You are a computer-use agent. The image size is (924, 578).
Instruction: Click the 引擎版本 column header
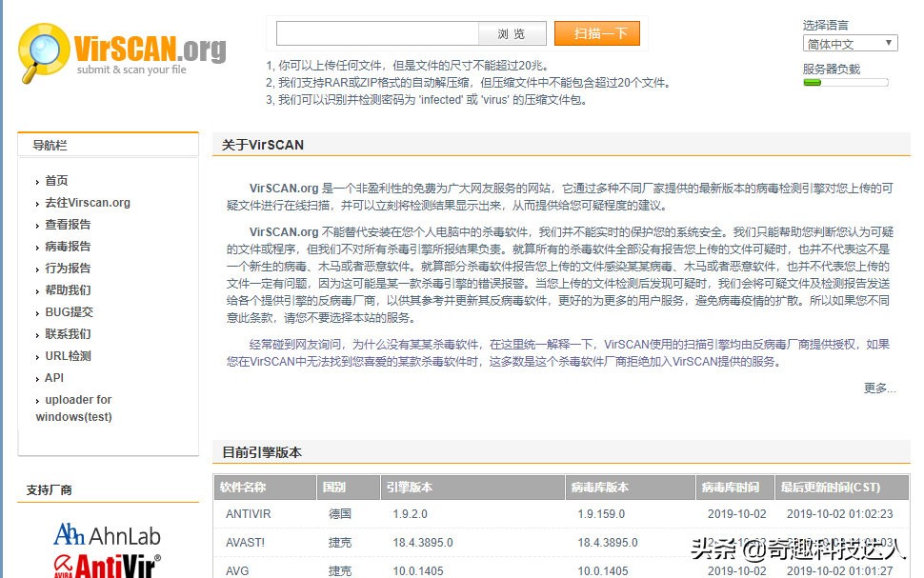tap(472, 488)
